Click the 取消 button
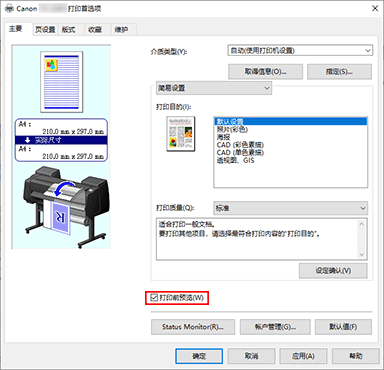The image size is (384, 370). click(251, 356)
